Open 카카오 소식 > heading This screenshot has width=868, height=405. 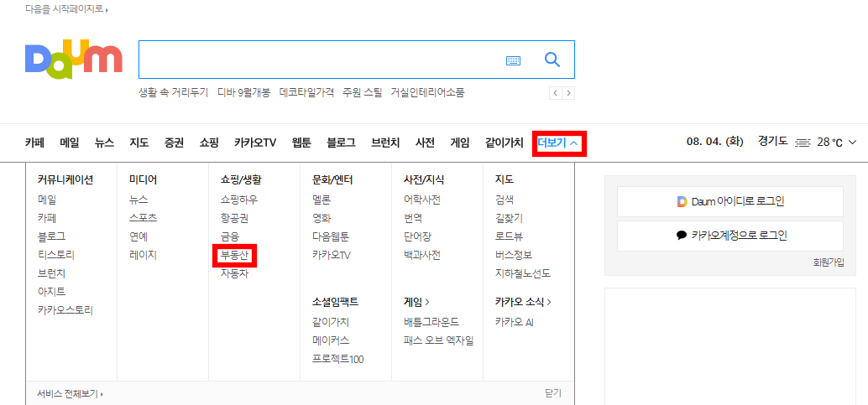[x=523, y=302]
